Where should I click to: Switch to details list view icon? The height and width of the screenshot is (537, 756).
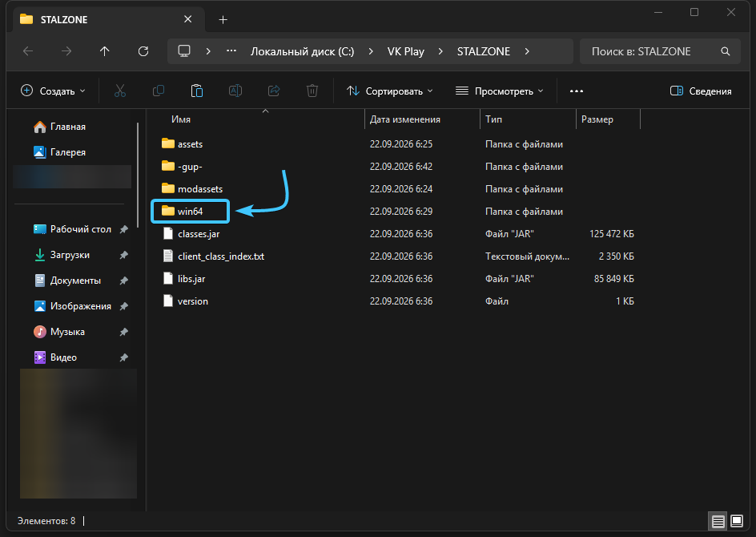point(718,521)
